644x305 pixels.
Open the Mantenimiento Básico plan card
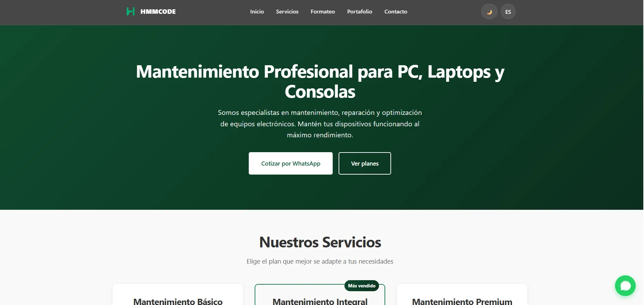pyautogui.click(x=178, y=295)
